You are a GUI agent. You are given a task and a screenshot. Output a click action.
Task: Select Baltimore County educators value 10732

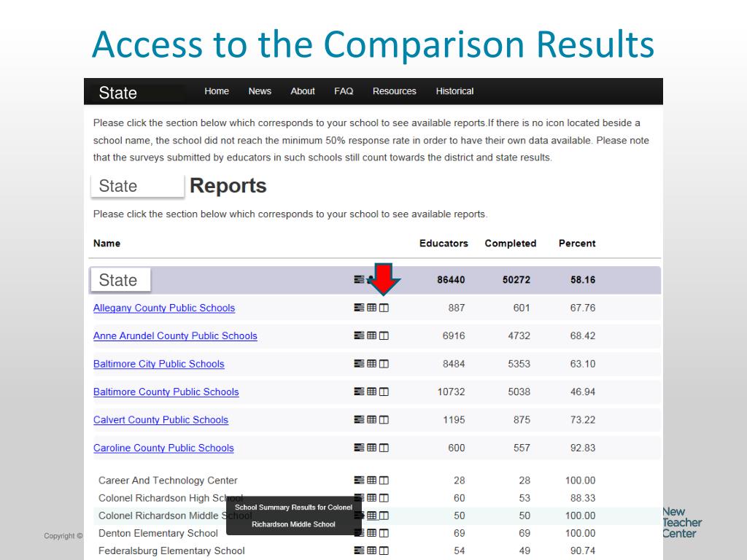[x=451, y=392]
